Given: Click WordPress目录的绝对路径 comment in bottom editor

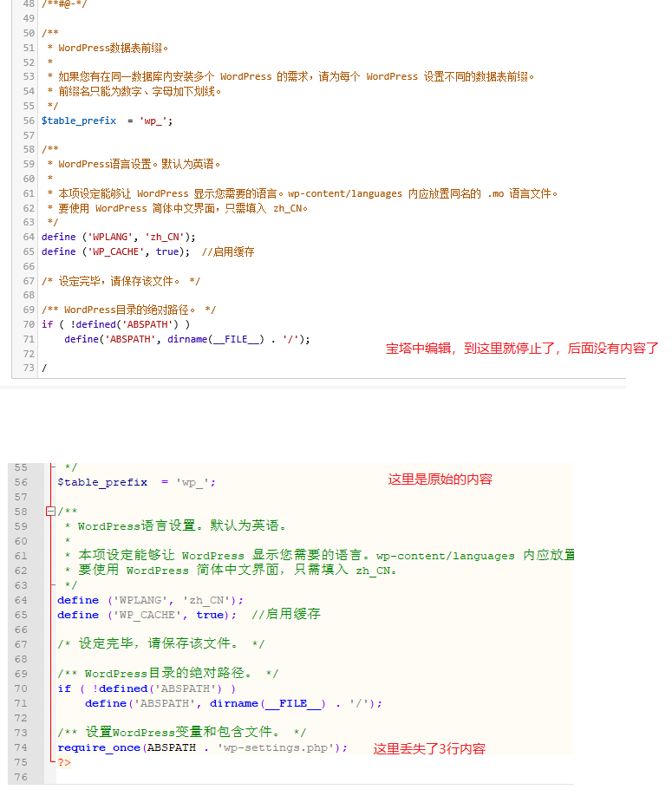Looking at the screenshot, I should (168, 674).
